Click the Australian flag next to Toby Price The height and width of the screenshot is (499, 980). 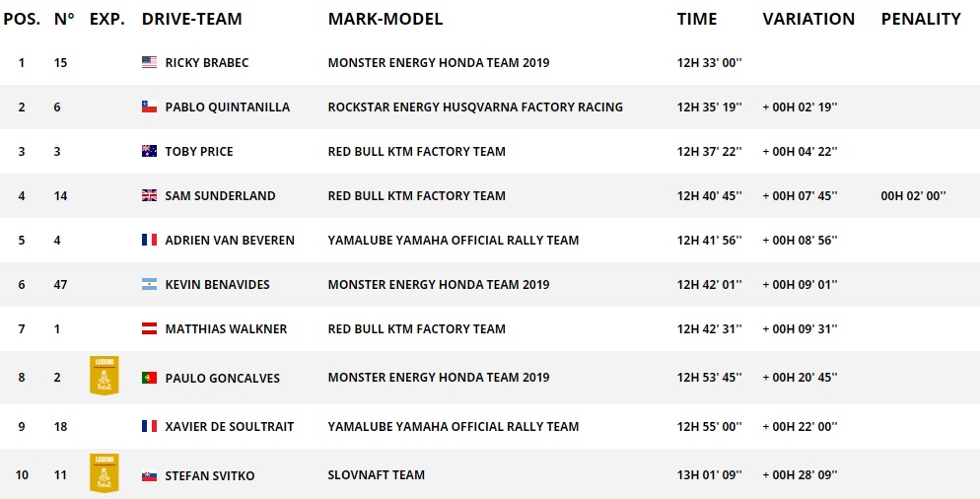pos(149,151)
